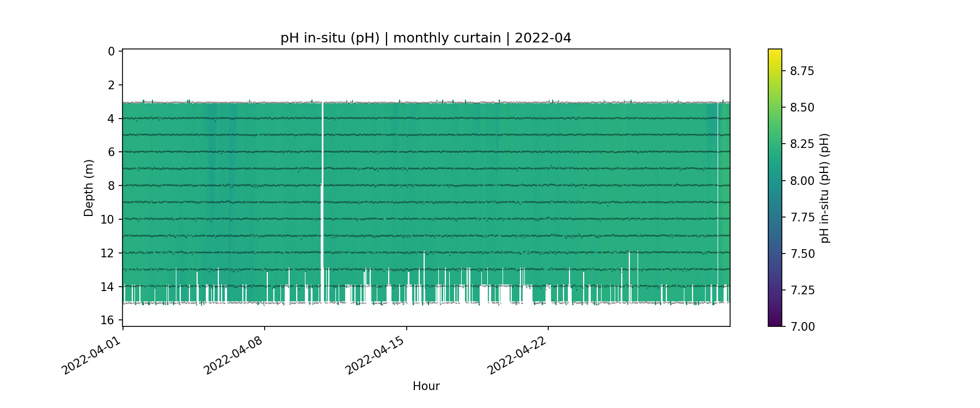Click the dark purple bottom of the colorbar
Image resolution: width=980 pixels, height=408 pixels.
pyautogui.click(x=775, y=323)
